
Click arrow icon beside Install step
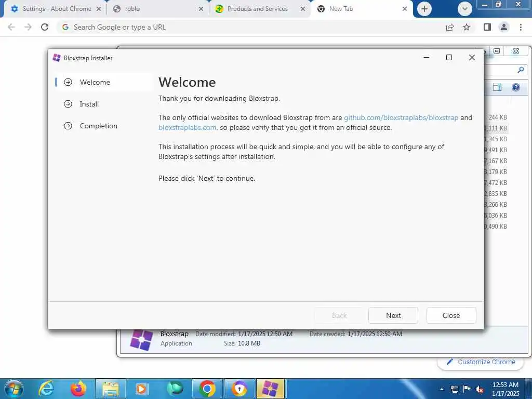click(68, 104)
